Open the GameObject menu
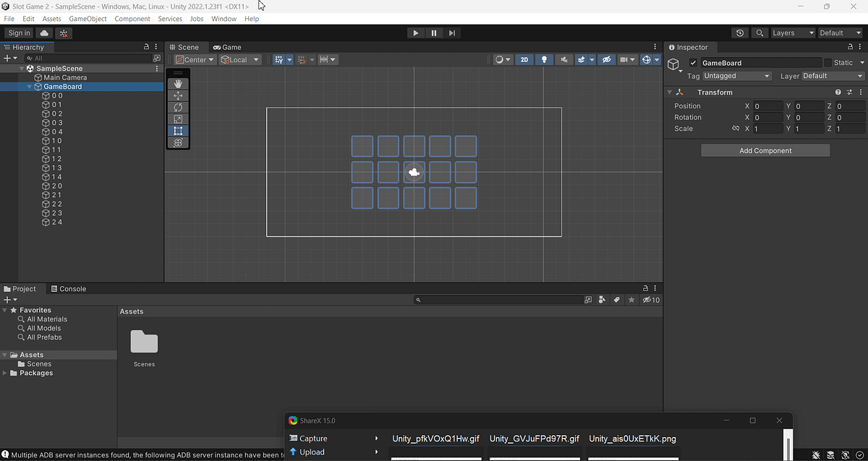The height and width of the screenshot is (461, 868). pyautogui.click(x=87, y=19)
